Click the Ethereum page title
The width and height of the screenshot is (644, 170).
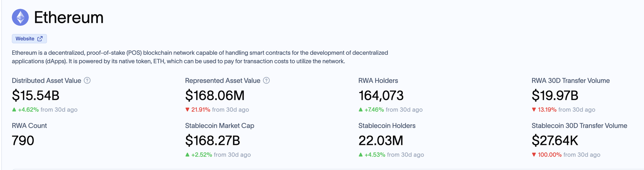click(69, 17)
